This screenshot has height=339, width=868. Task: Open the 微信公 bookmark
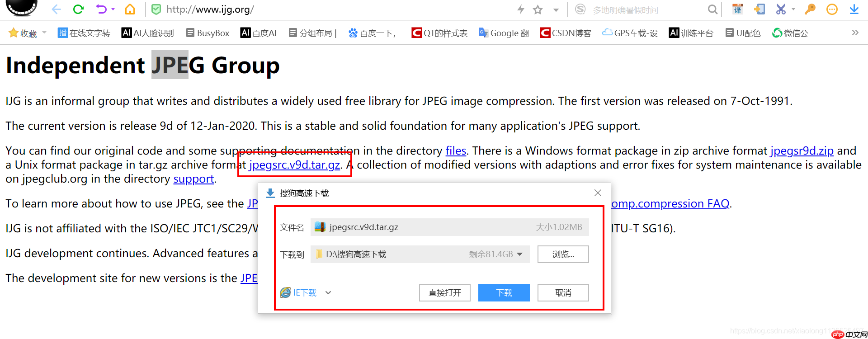click(790, 33)
